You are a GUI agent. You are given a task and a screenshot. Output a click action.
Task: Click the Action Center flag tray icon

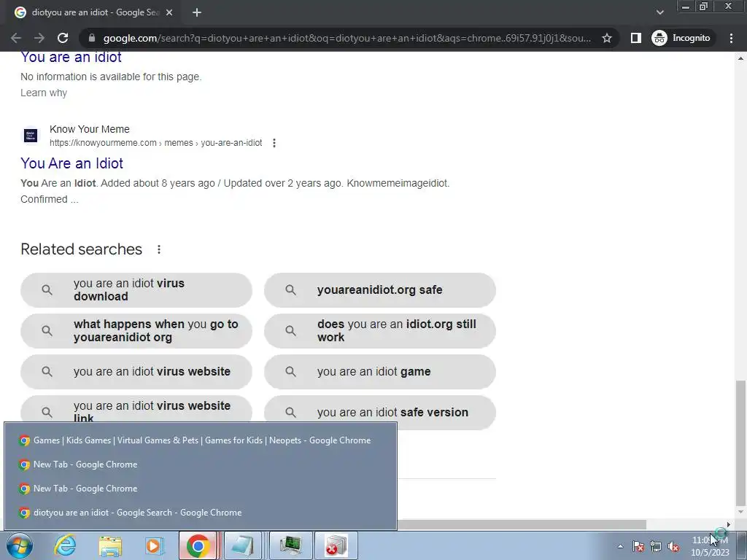click(x=638, y=546)
